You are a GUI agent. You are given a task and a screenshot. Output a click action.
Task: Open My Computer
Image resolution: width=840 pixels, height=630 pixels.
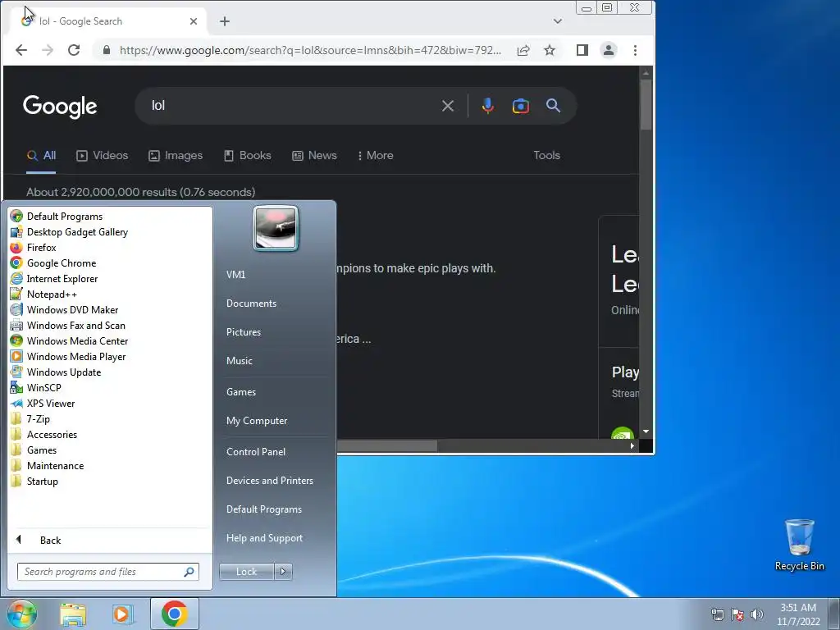257,421
